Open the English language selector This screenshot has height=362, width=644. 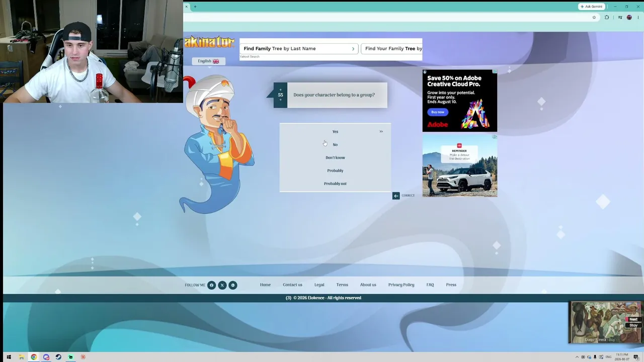click(x=208, y=61)
